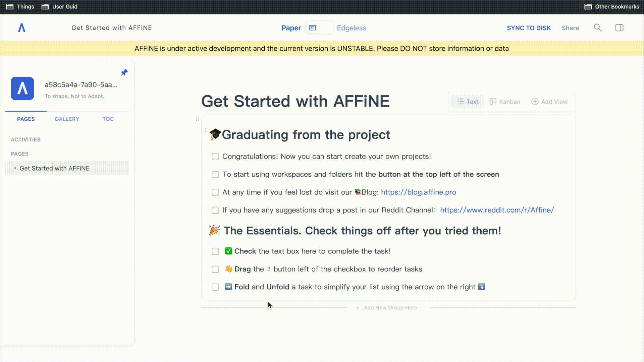Select the TOC sidebar tab
The height and width of the screenshot is (362, 644).
(108, 119)
